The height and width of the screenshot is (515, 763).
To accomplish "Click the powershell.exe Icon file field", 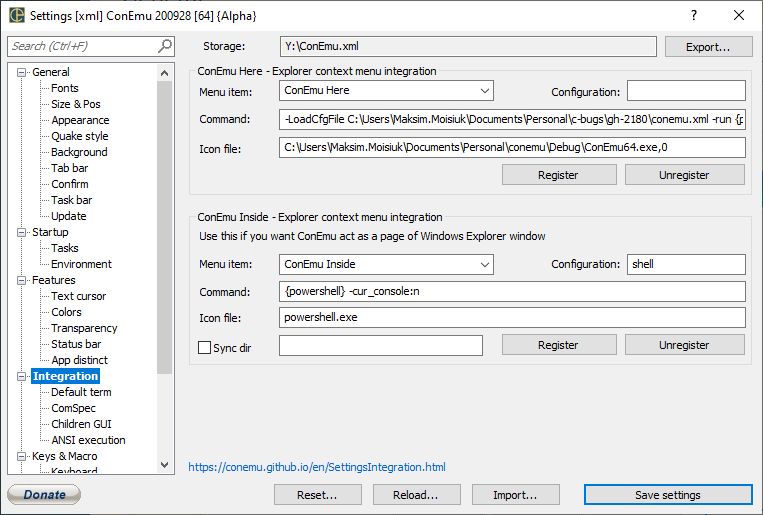I will pos(512,317).
